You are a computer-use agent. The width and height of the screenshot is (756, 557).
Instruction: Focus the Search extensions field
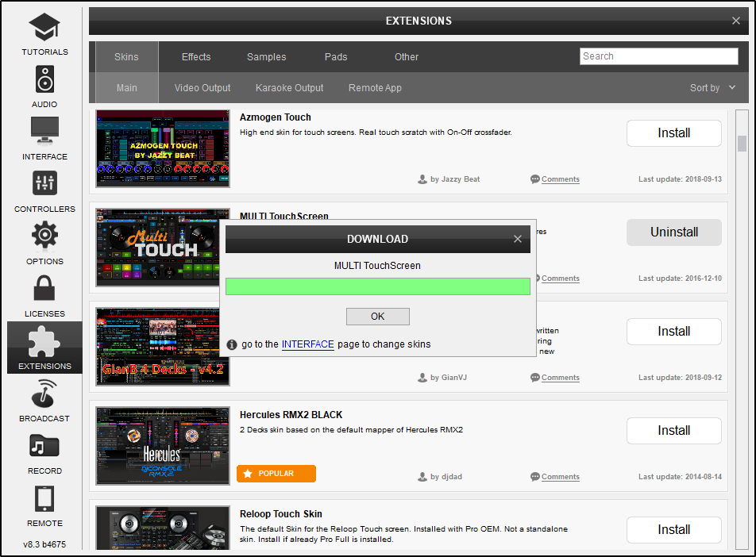pyautogui.click(x=658, y=56)
